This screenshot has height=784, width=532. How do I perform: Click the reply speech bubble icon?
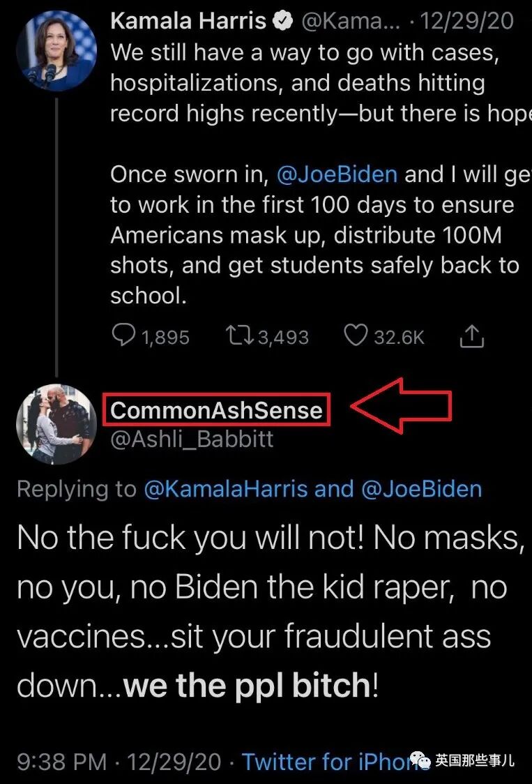tap(124, 337)
